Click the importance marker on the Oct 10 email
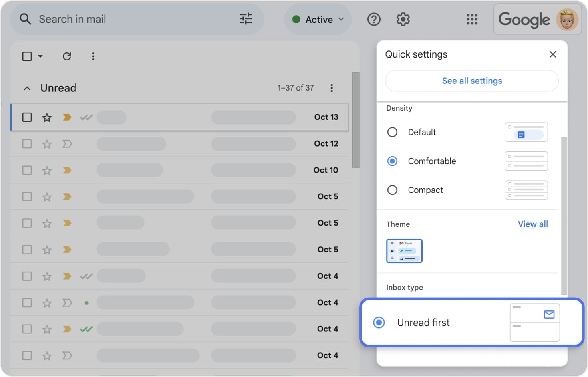588x377 pixels. pos(67,170)
